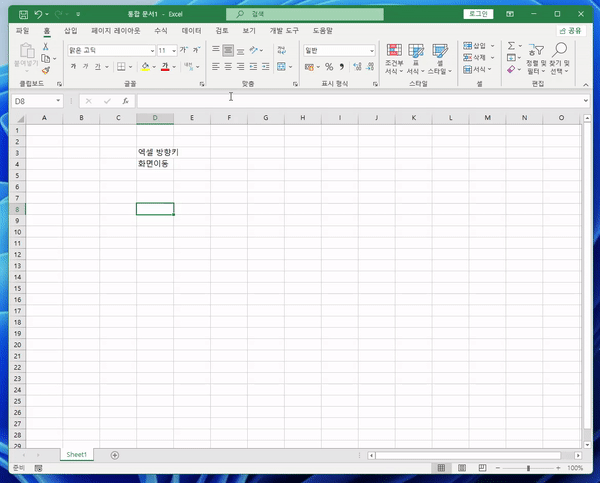Apply the borders icon
This screenshot has width=600, height=483.
[x=121, y=67]
